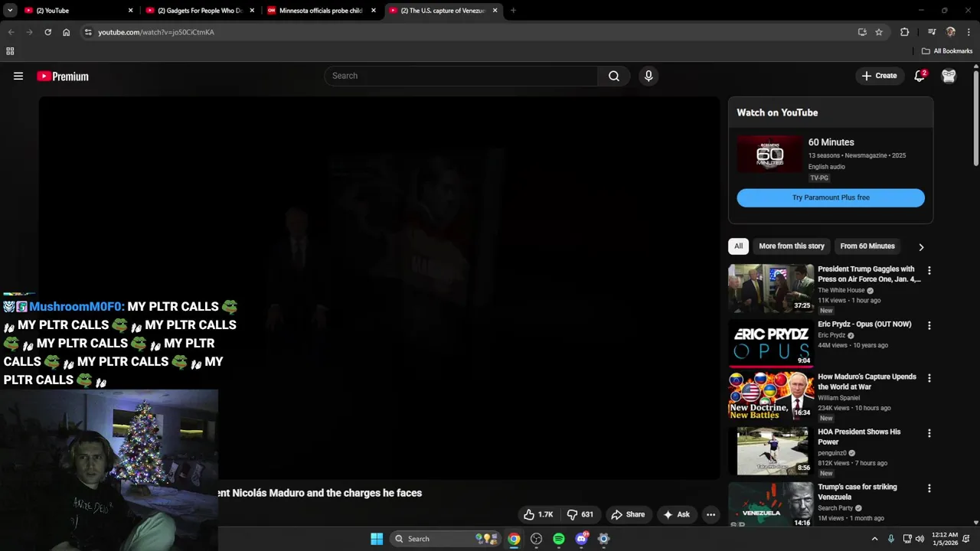
Task: Open a new Chrome tab
Action: click(x=513, y=11)
